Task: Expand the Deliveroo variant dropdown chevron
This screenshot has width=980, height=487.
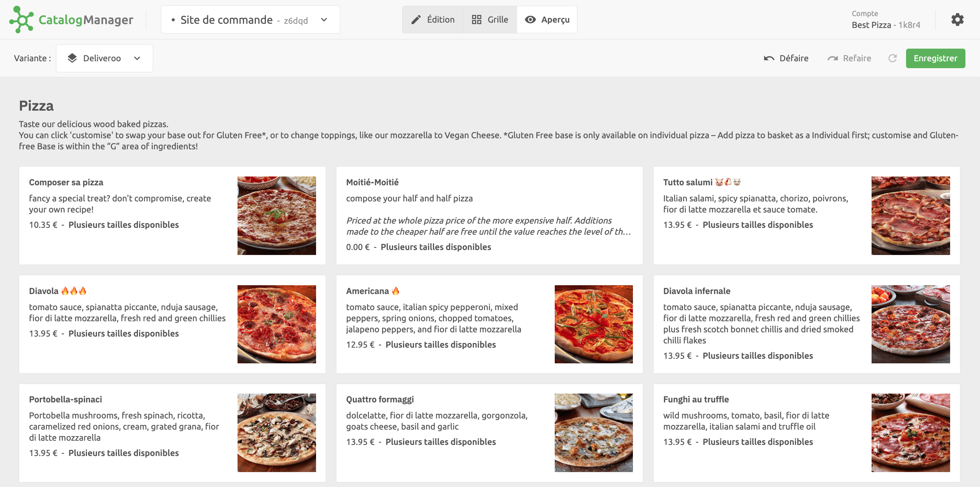Action: (x=137, y=58)
